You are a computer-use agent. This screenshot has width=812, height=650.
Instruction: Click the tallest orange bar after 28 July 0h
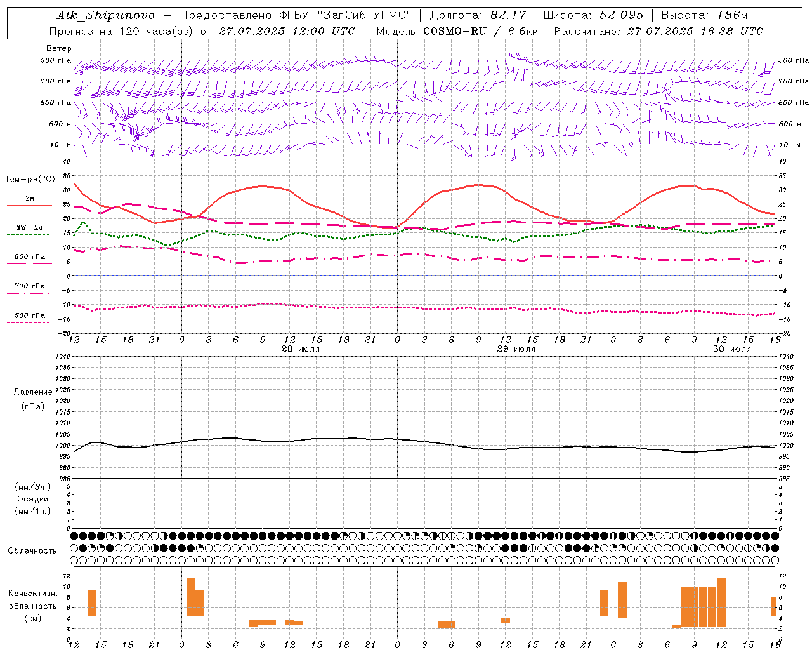coord(191,597)
